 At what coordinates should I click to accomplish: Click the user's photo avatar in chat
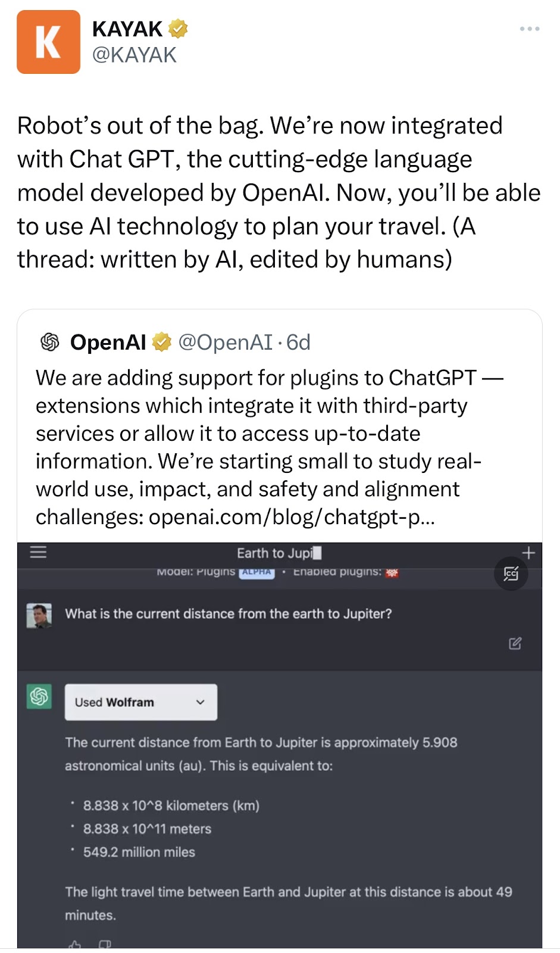[39, 615]
